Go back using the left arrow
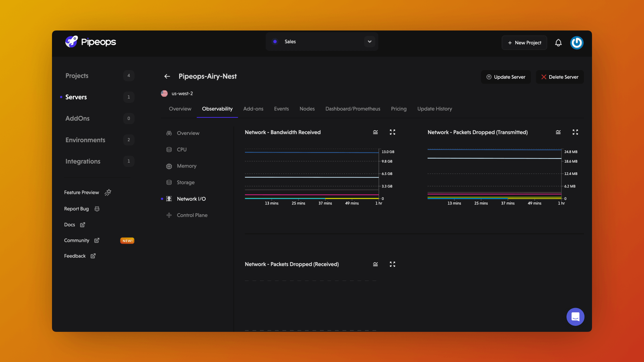Viewport: 644px width, 362px height. tap(167, 76)
